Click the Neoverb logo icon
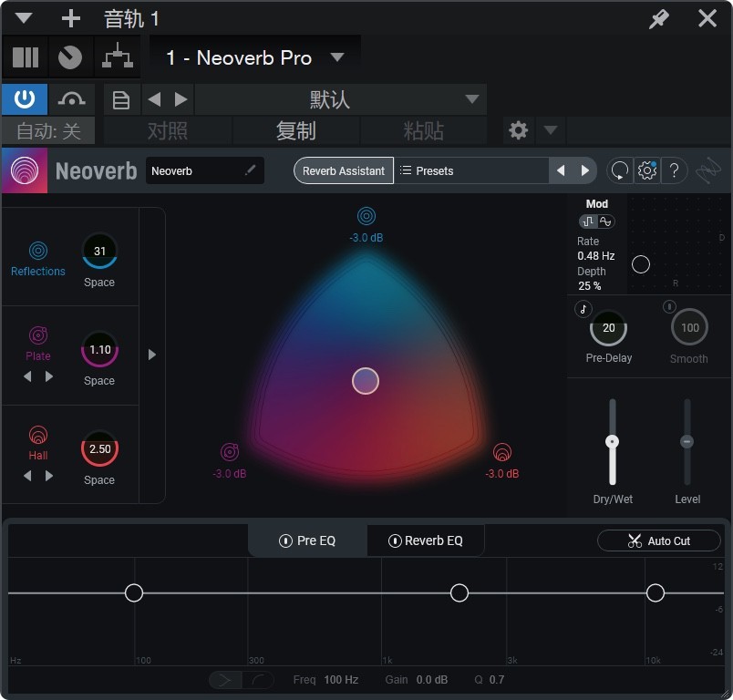Image resolution: width=733 pixels, height=700 pixels. coord(25,170)
